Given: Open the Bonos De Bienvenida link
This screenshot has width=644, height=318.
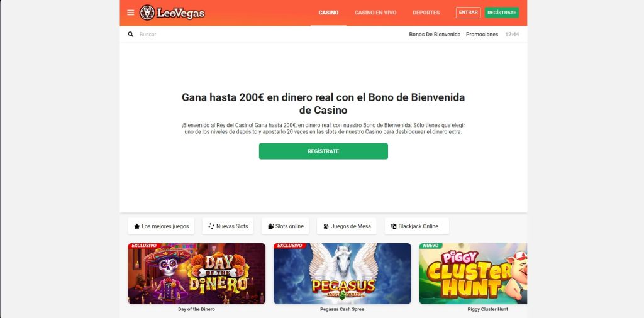Looking at the screenshot, I should [x=435, y=35].
